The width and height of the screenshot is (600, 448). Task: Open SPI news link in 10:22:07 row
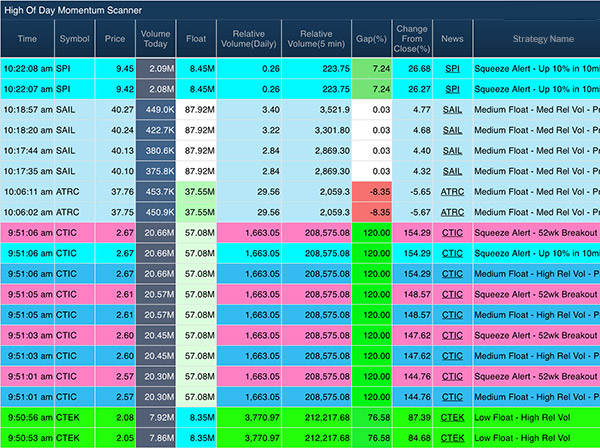point(452,89)
